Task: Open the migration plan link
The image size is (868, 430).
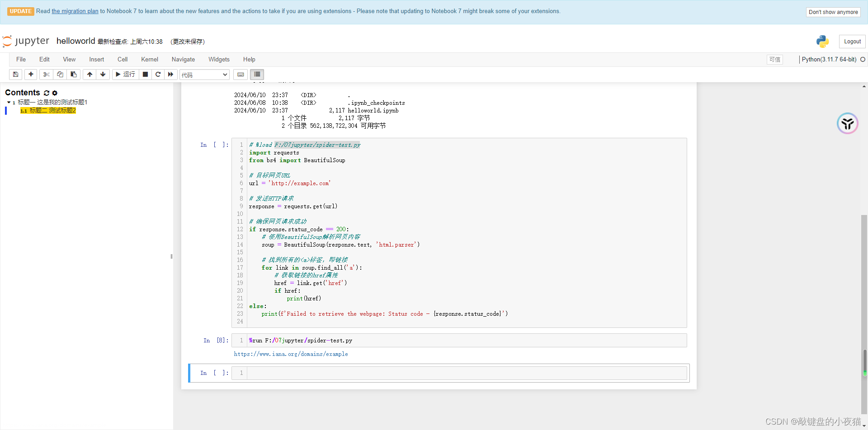Action: pos(75,11)
